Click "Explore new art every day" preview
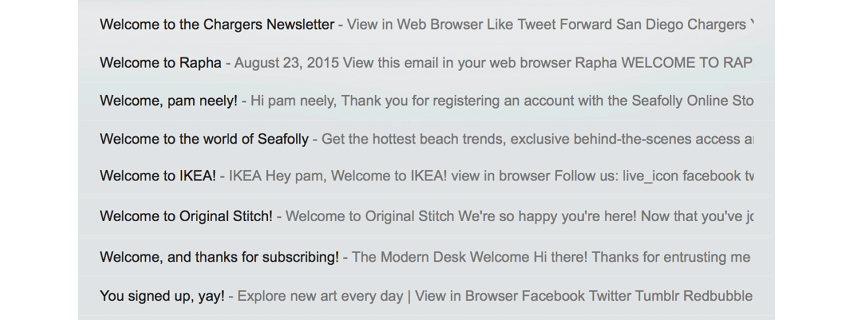Image resolution: width=868 pixels, height=320 pixels. (x=320, y=296)
